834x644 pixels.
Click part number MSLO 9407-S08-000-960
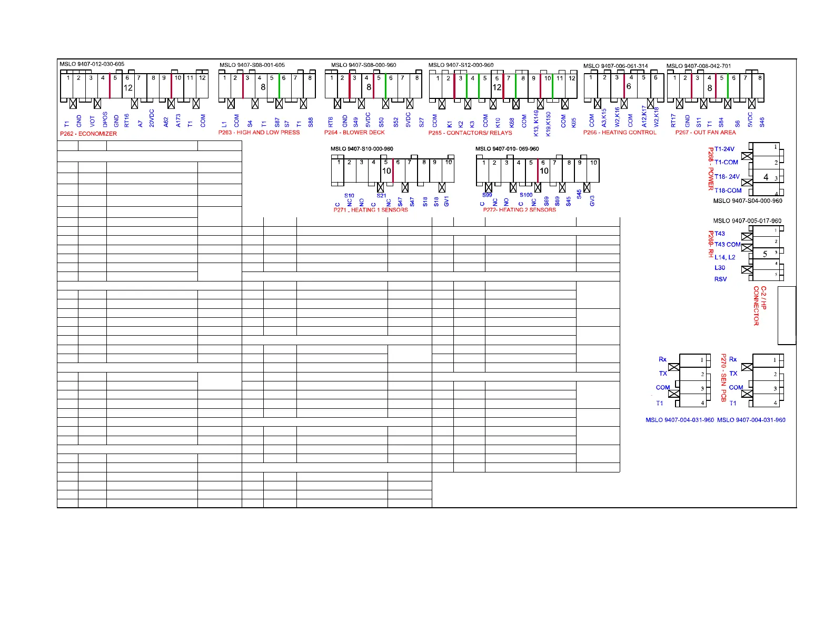364,65
